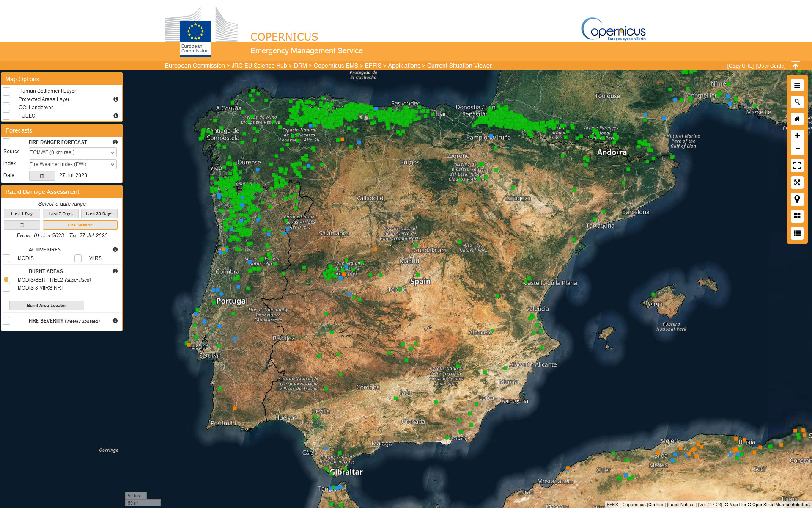Open the date-range calendar picker button
Viewport: 812px width, 508px height.
[22, 225]
